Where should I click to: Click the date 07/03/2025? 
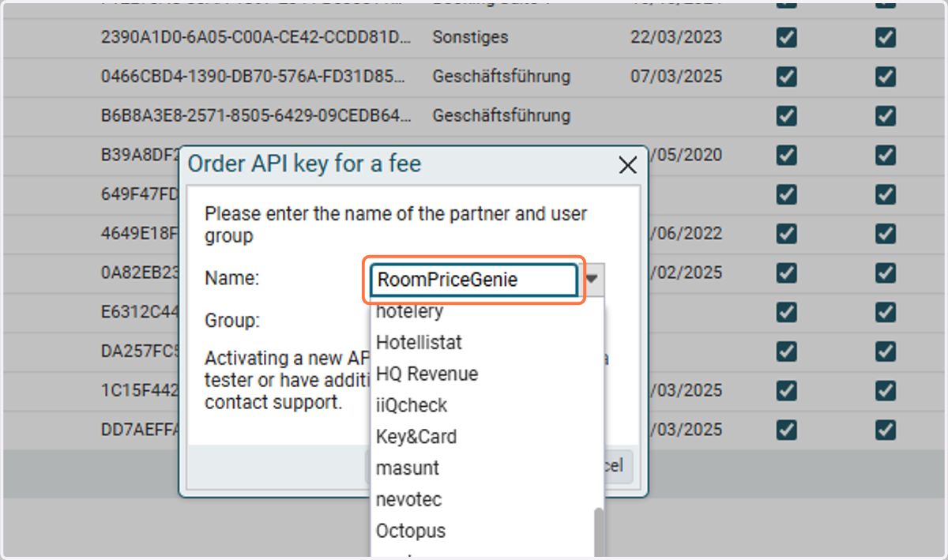[676, 77]
